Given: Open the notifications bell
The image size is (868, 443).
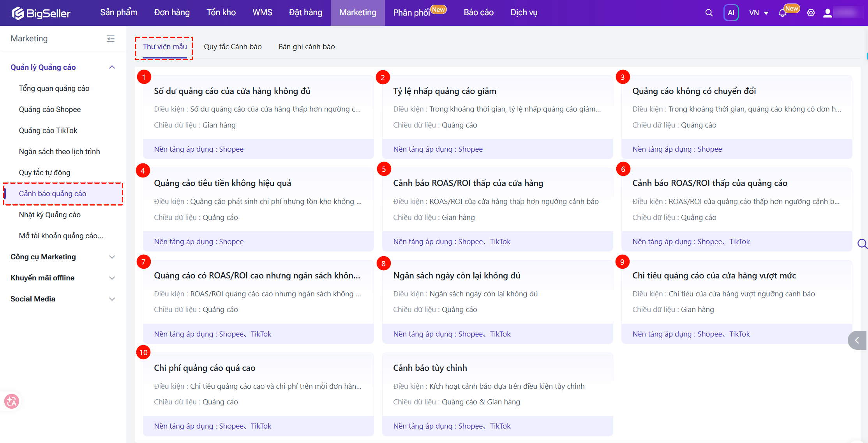Looking at the screenshot, I should (782, 13).
